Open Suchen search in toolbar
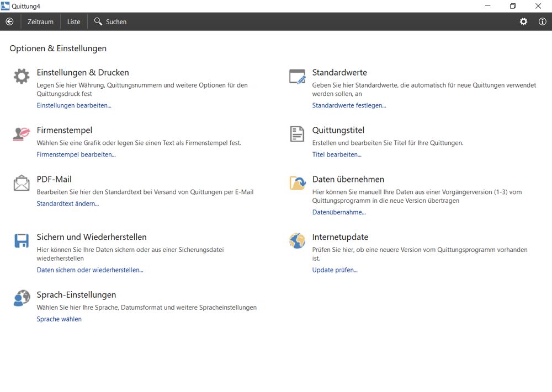This screenshot has width=552, height=392. [x=110, y=22]
